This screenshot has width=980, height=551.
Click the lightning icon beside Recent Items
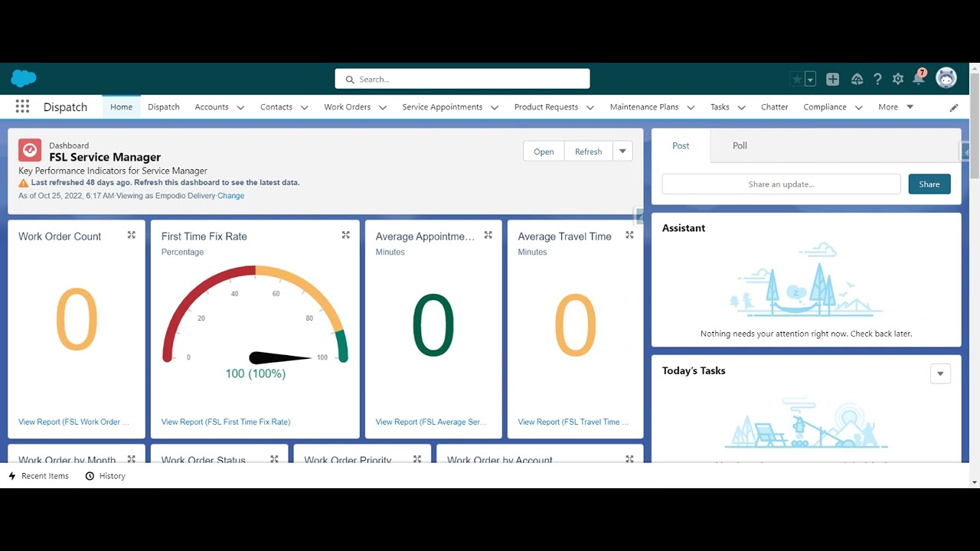click(12, 476)
